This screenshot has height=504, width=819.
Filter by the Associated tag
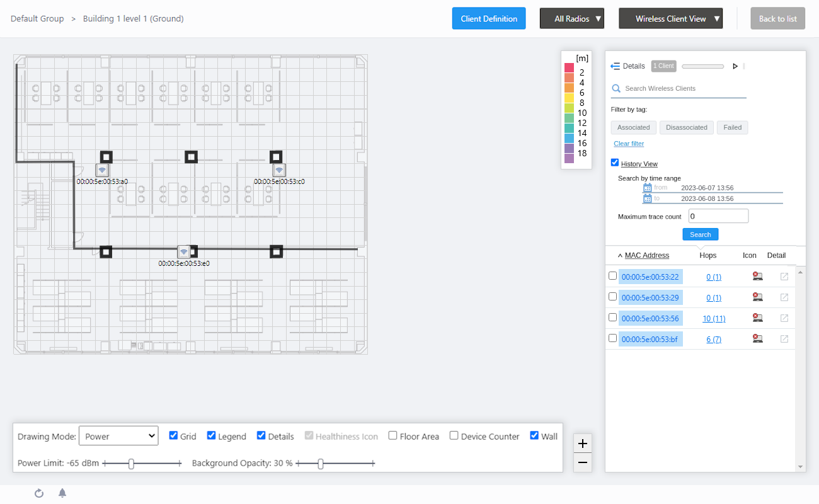pos(633,127)
